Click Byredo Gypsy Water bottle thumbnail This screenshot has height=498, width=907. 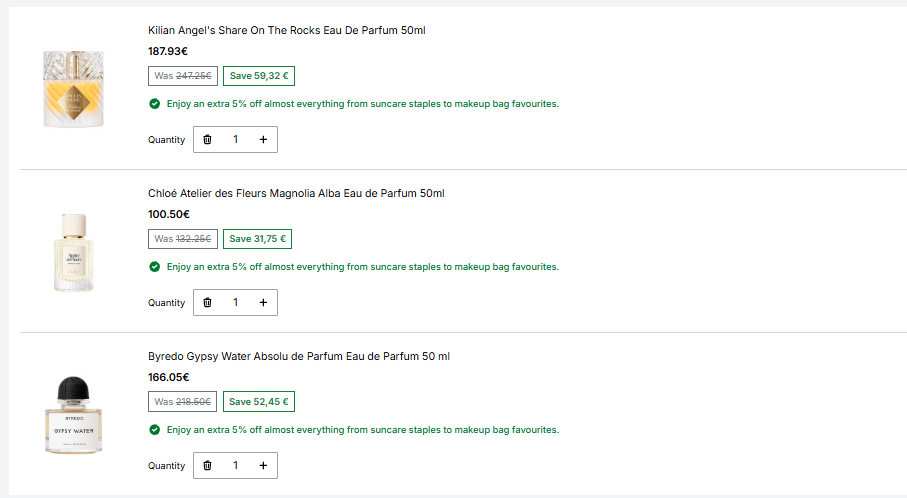(x=73, y=415)
